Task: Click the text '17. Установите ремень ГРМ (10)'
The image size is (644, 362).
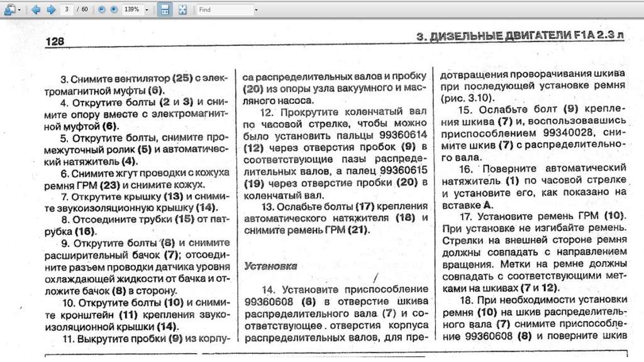Action: coord(542,216)
